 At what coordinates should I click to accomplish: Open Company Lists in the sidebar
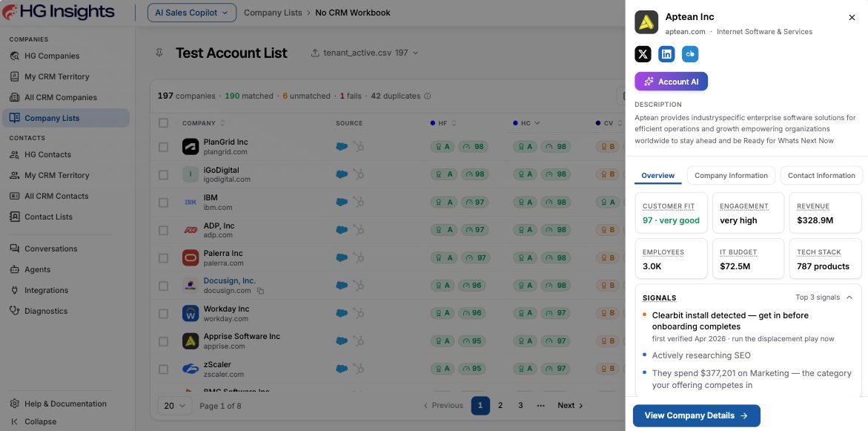click(66, 118)
